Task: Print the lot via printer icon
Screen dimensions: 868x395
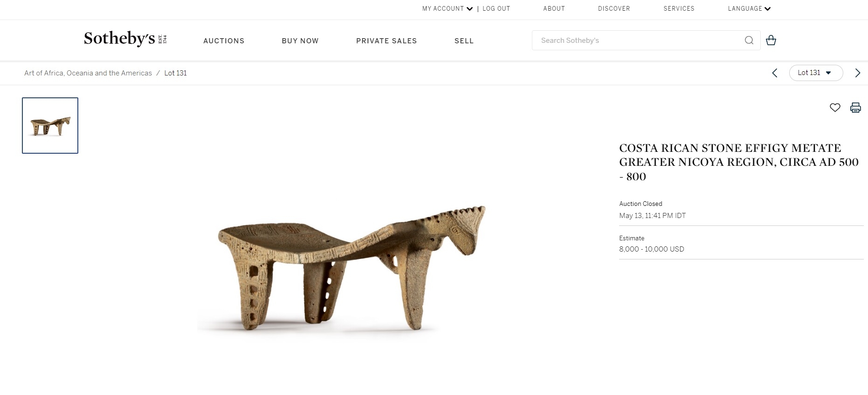Action: (855, 108)
